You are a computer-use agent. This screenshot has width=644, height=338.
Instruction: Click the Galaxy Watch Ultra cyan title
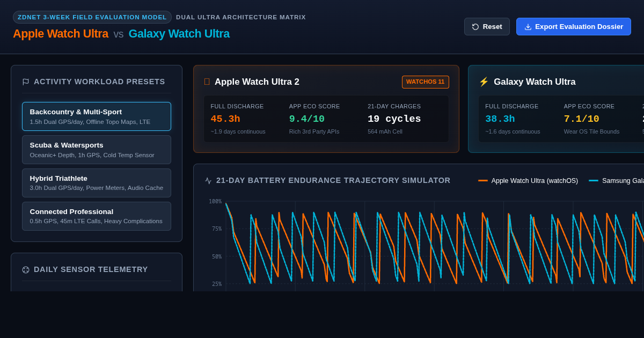179,34
